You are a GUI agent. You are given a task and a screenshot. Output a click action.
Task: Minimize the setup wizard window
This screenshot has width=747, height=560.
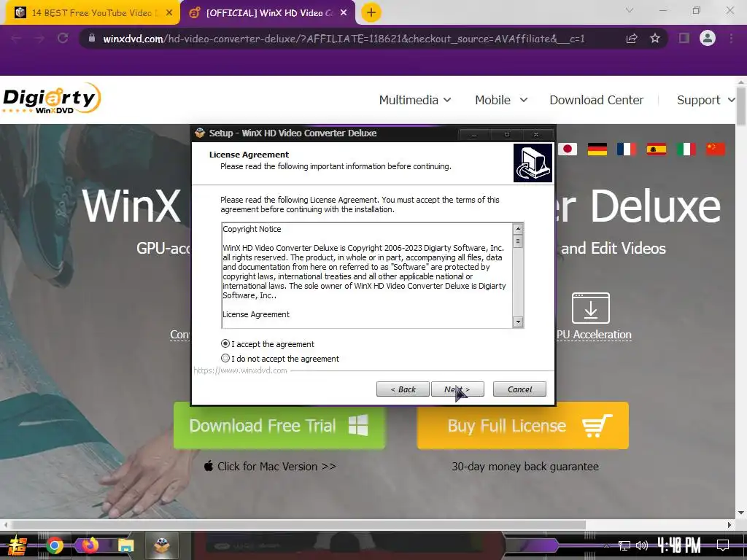(474, 135)
